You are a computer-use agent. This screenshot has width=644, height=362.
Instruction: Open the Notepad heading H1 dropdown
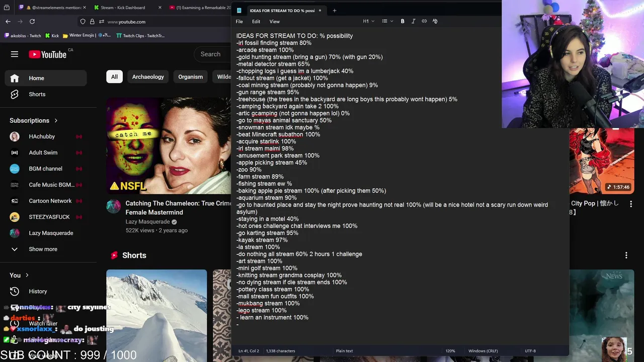click(x=368, y=21)
